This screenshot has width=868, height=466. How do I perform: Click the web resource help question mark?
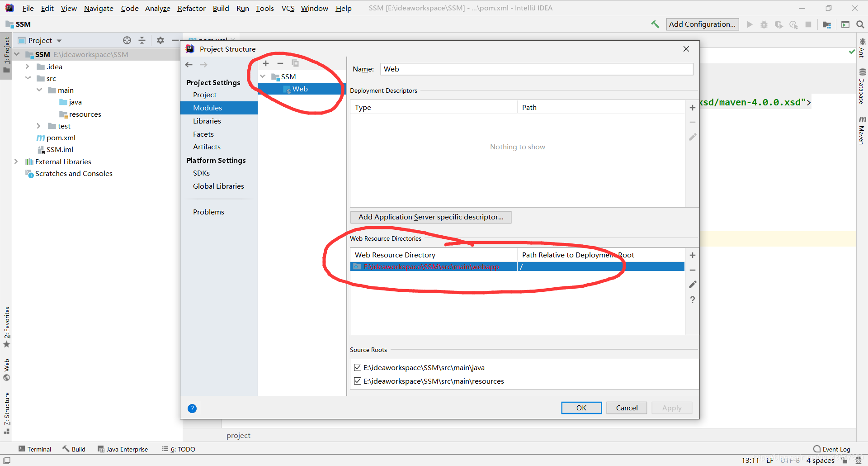point(692,300)
